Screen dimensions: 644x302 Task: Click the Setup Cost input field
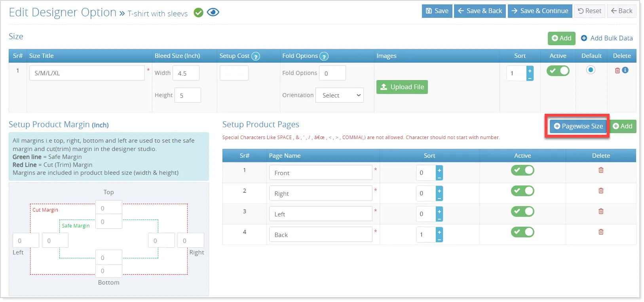pyautogui.click(x=234, y=73)
